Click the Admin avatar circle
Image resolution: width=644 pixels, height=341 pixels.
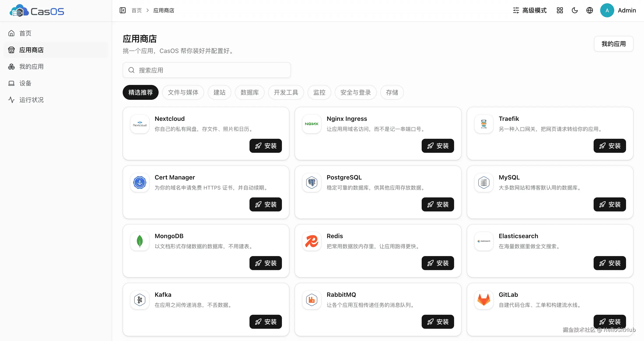[607, 10]
